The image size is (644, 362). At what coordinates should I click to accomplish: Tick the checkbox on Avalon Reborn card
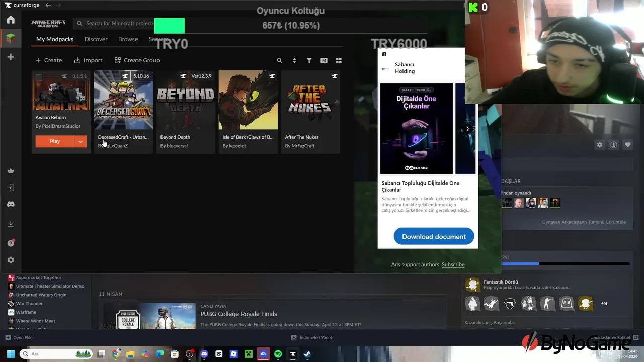(x=39, y=77)
